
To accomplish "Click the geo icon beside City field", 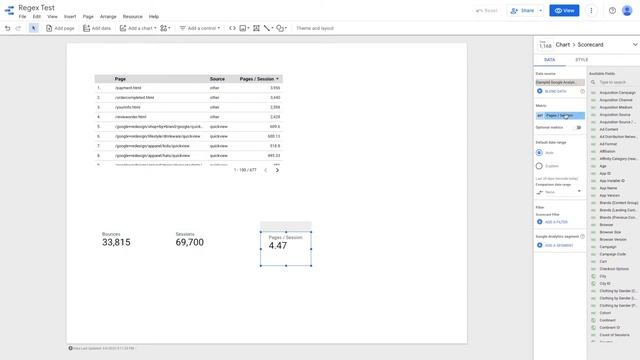I will [593, 276].
